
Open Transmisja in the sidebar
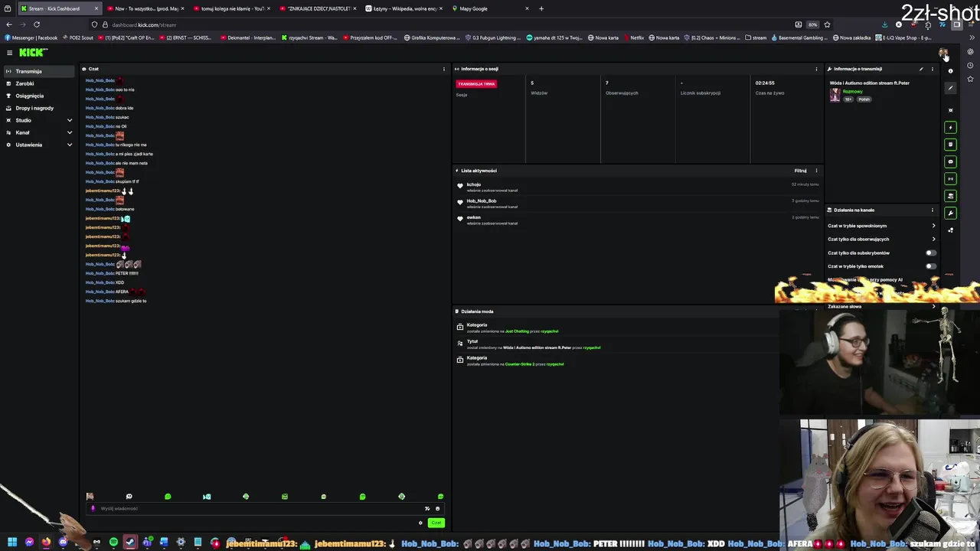(x=39, y=71)
